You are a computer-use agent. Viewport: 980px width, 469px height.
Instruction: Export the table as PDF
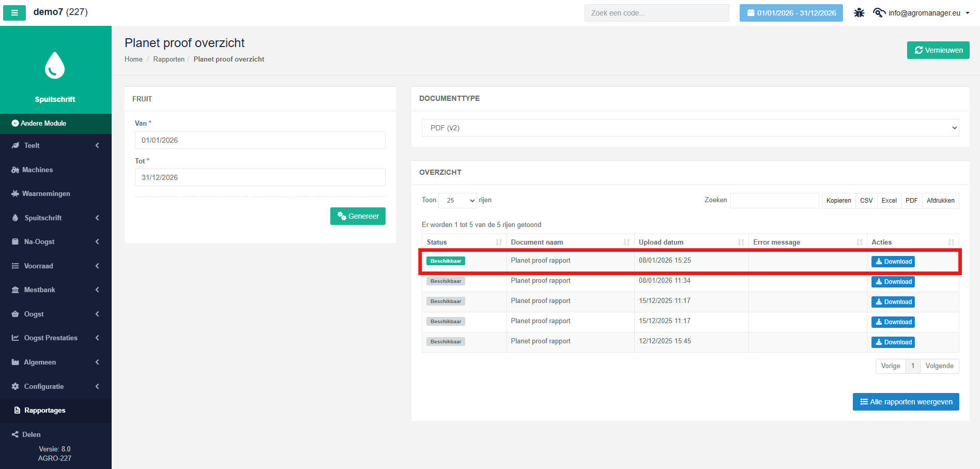click(912, 201)
